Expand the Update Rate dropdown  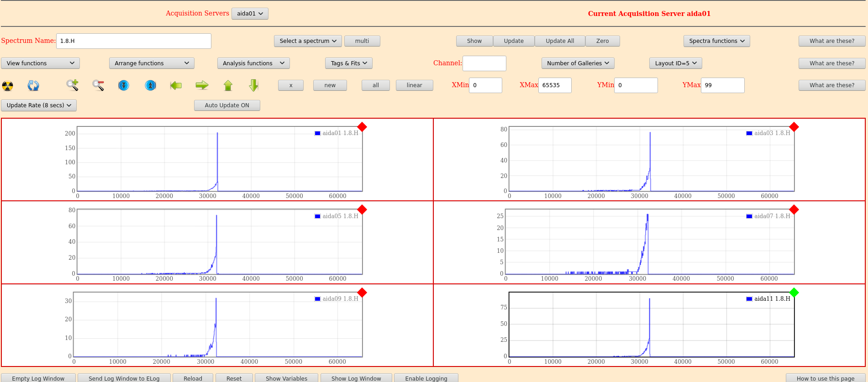[x=39, y=105]
